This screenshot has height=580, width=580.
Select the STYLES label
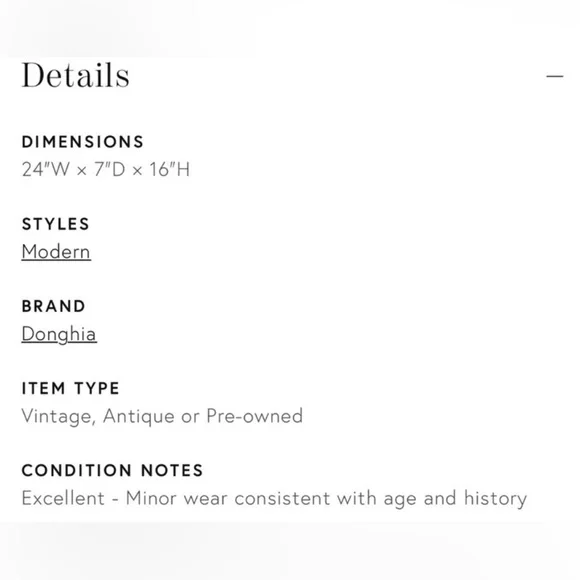[55, 224]
